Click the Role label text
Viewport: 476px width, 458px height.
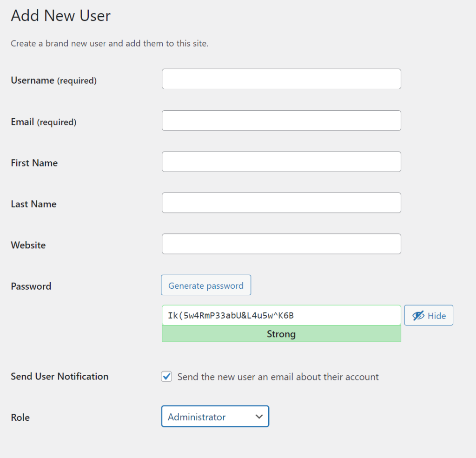pyautogui.click(x=20, y=418)
